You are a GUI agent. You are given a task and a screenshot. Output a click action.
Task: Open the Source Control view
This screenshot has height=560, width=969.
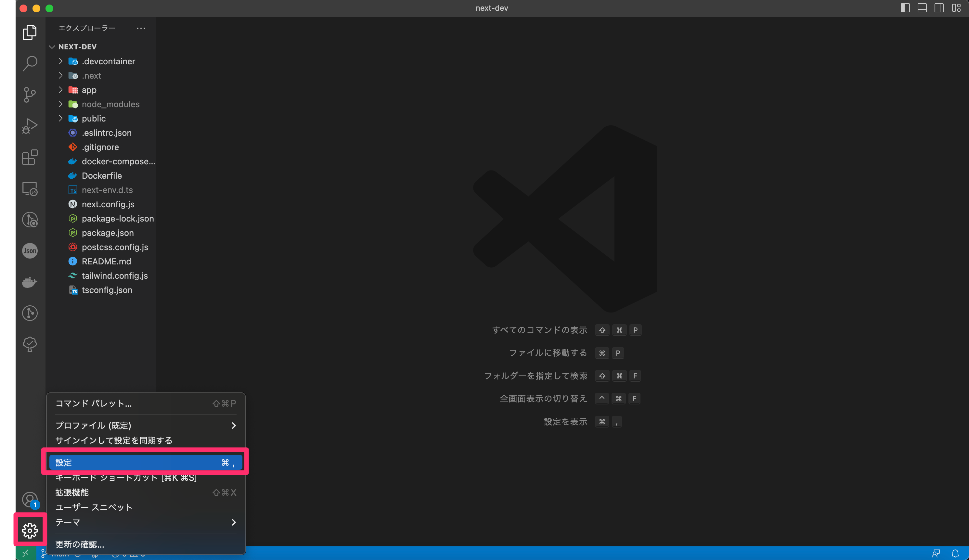pyautogui.click(x=30, y=95)
